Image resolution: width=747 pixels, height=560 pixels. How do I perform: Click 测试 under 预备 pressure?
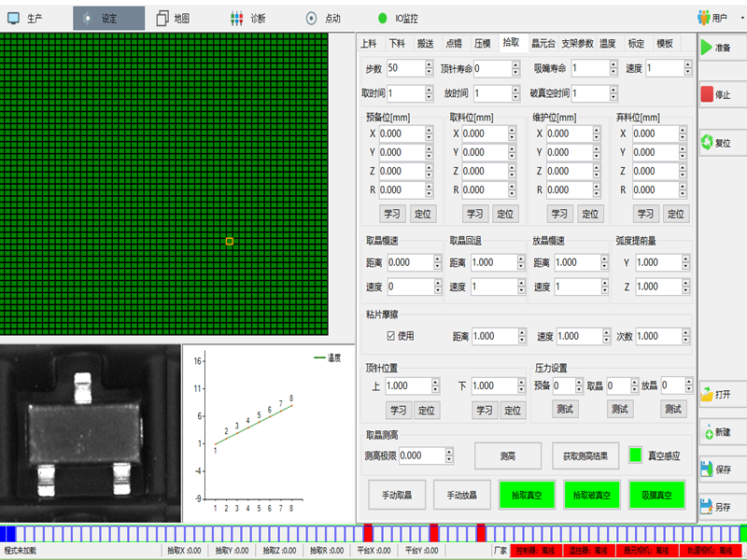pyautogui.click(x=565, y=409)
